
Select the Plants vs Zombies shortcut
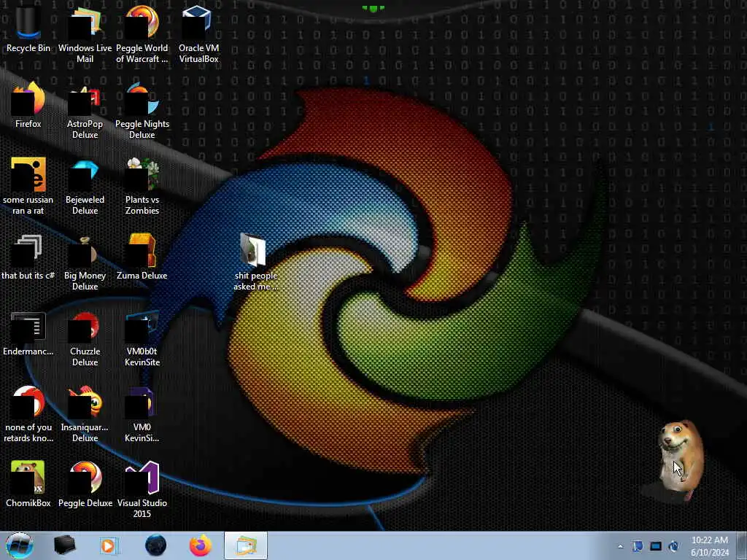pos(142,186)
